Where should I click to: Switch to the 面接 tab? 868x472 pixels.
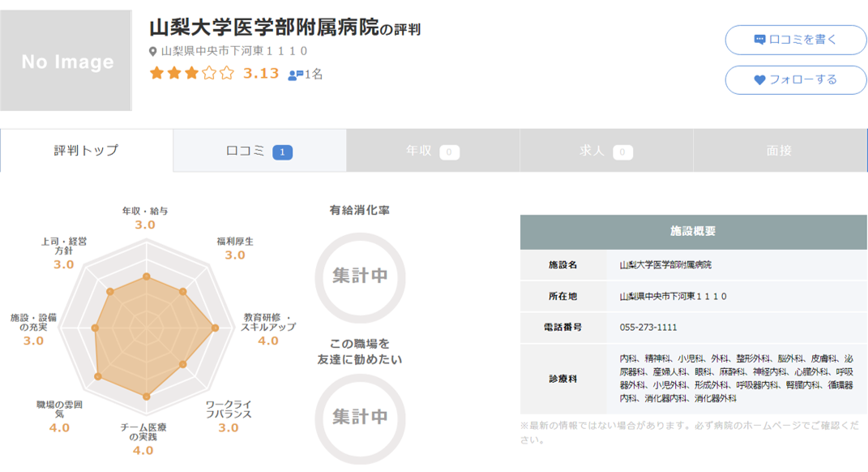(x=780, y=151)
